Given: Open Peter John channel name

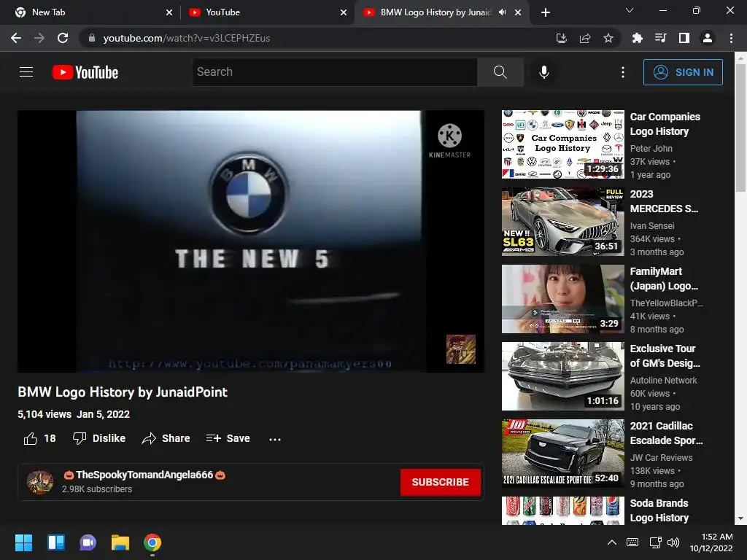Looking at the screenshot, I should (x=651, y=148).
